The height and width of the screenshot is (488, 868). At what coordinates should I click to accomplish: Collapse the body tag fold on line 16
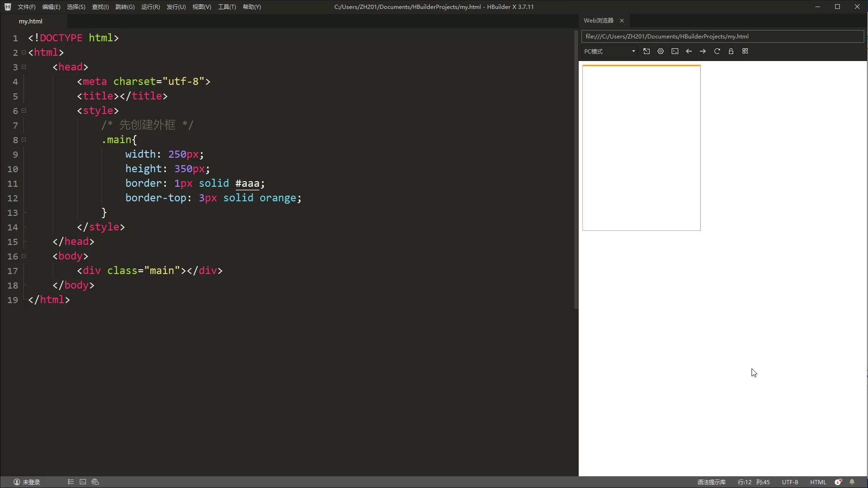point(23,256)
